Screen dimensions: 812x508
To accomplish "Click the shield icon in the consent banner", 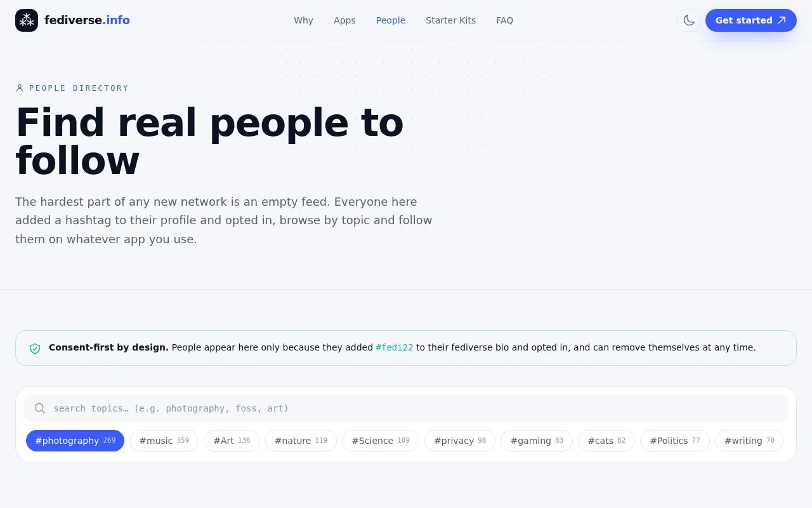I will (x=35, y=348).
